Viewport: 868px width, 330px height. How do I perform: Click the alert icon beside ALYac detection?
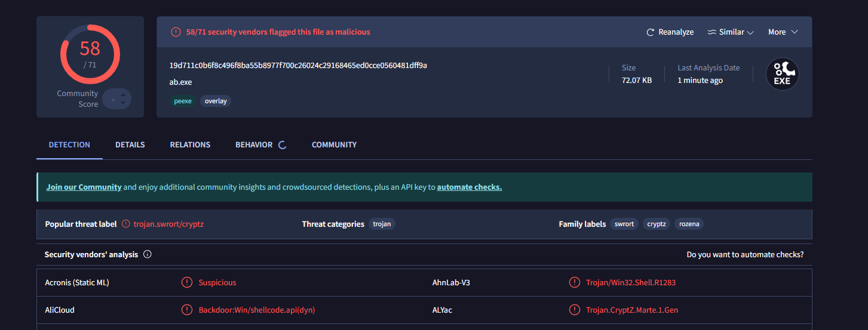tap(575, 310)
